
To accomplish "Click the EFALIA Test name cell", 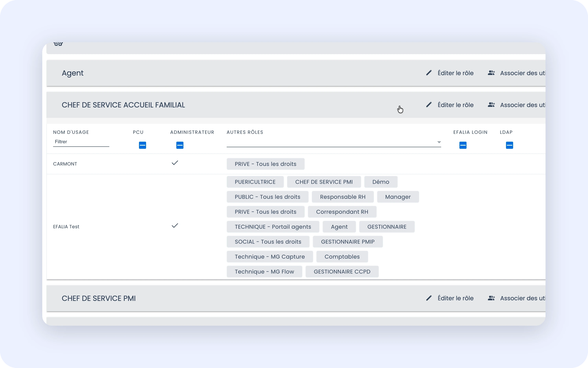I will tap(66, 227).
